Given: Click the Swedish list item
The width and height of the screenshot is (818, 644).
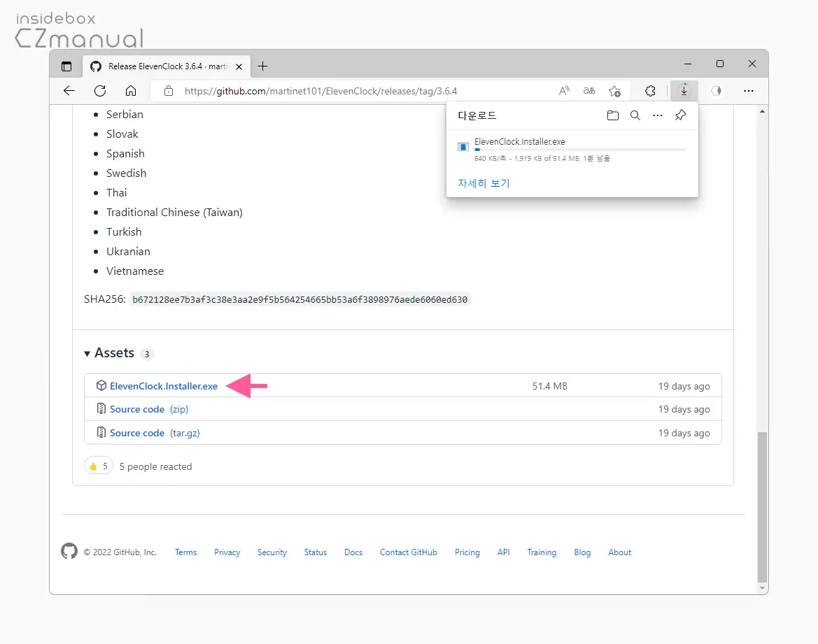Looking at the screenshot, I should pyautogui.click(x=126, y=173).
